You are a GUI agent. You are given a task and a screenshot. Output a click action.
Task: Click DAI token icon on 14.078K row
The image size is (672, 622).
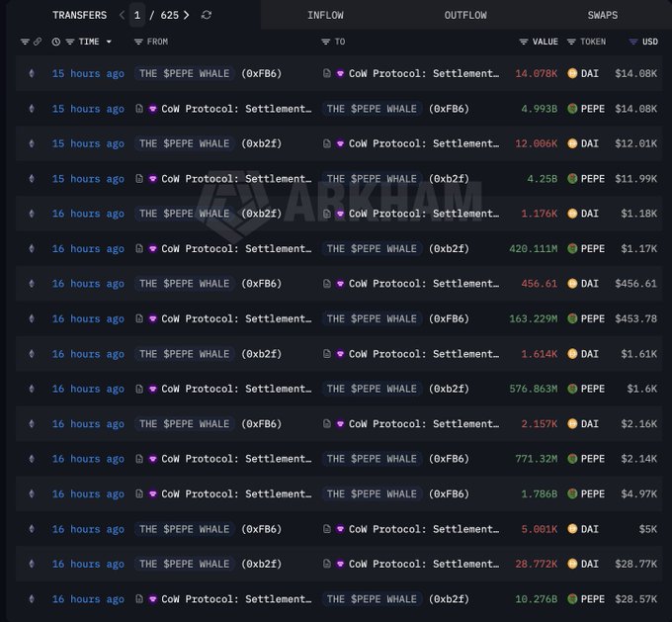click(x=572, y=73)
